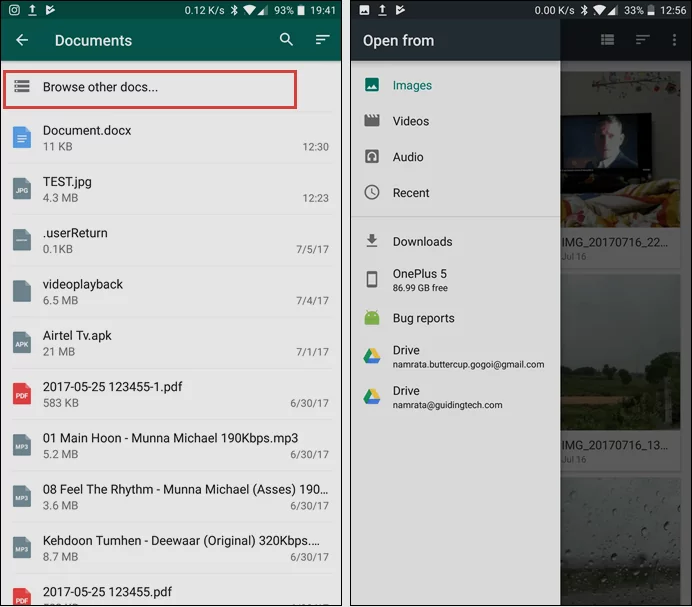Image resolution: width=692 pixels, height=607 pixels.
Task: Click the Videos clapperboard icon
Action: (x=372, y=120)
